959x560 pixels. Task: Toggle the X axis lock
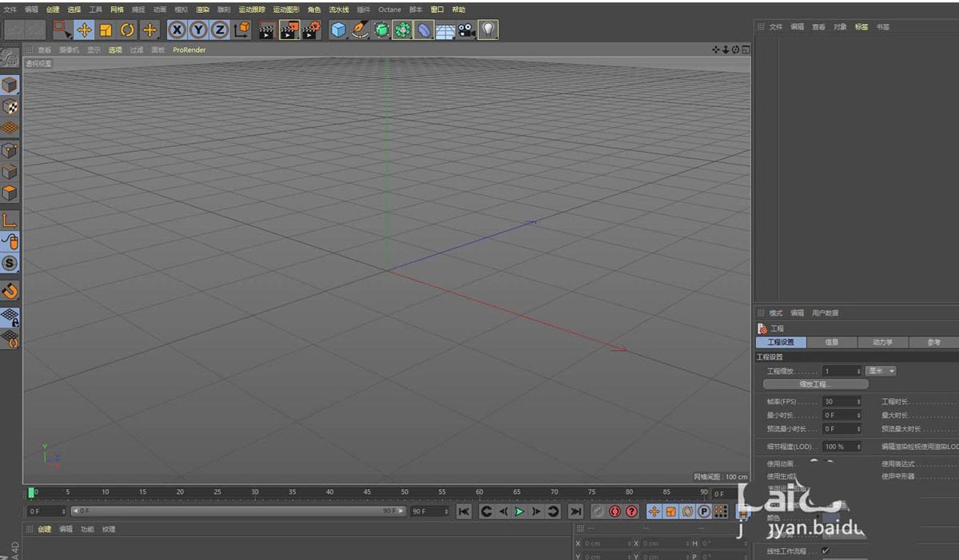tap(177, 30)
